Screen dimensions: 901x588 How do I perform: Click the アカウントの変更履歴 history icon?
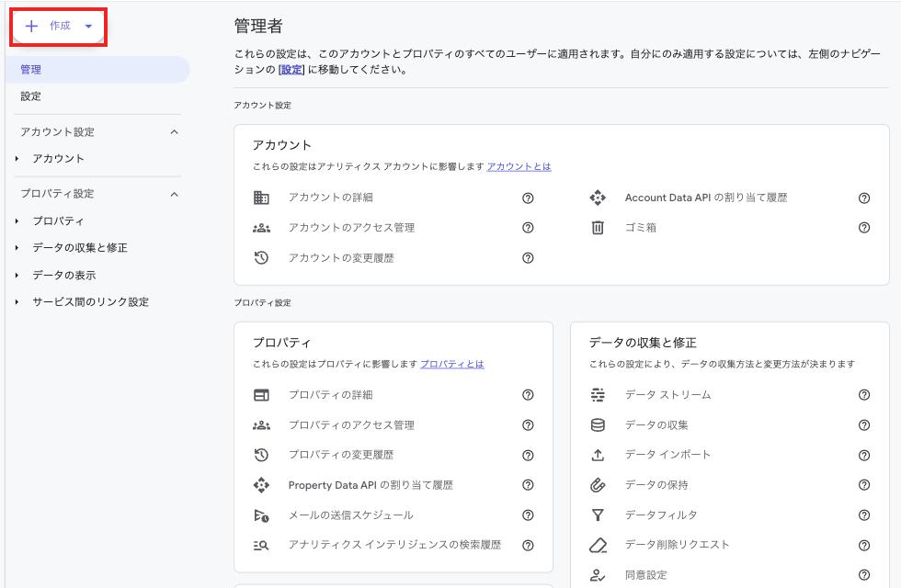[x=261, y=258]
